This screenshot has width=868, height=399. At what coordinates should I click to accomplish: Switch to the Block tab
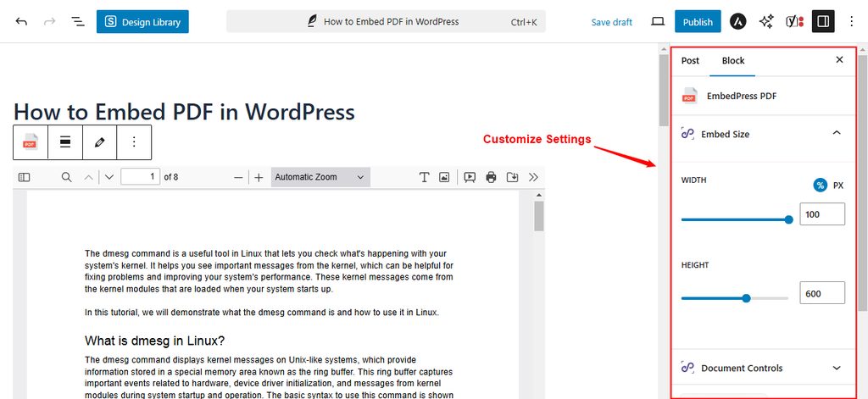[733, 60]
